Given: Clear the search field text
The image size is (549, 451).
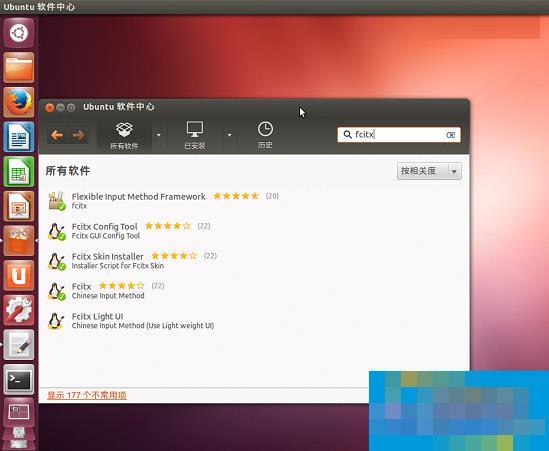Looking at the screenshot, I should (450, 135).
